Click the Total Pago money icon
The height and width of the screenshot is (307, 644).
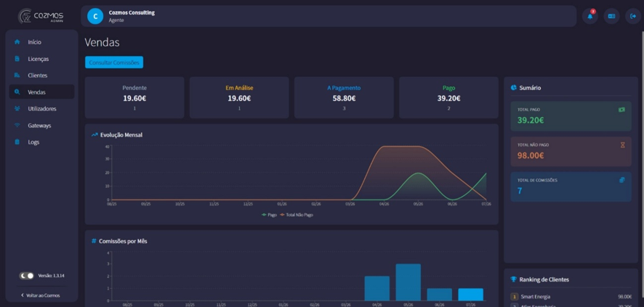(x=621, y=110)
